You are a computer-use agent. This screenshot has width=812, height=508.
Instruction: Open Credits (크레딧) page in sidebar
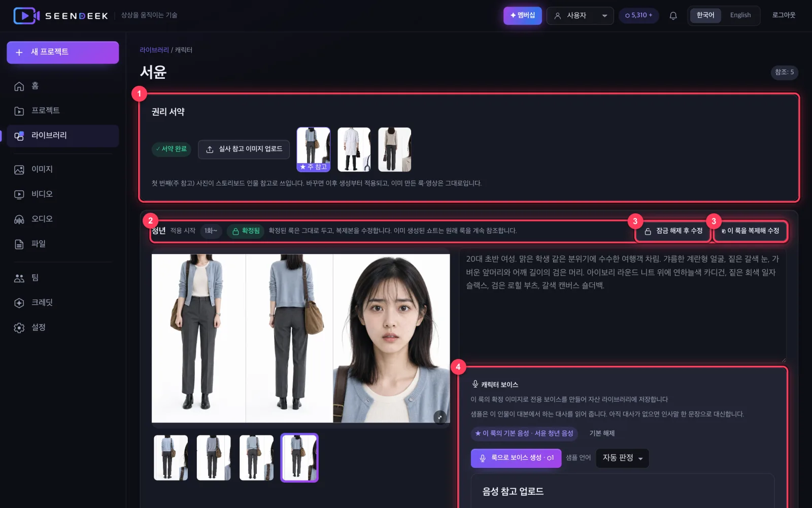pyautogui.click(x=63, y=303)
